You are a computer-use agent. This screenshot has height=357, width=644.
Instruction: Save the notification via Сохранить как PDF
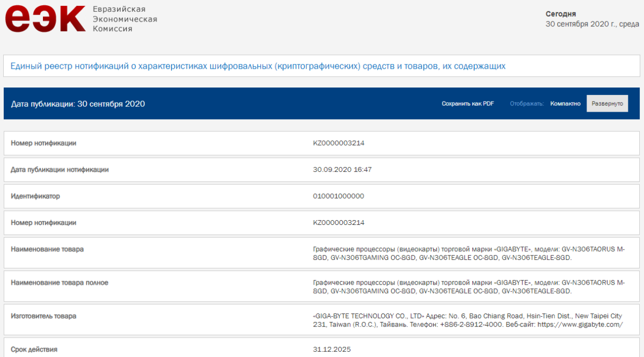(x=467, y=104)
